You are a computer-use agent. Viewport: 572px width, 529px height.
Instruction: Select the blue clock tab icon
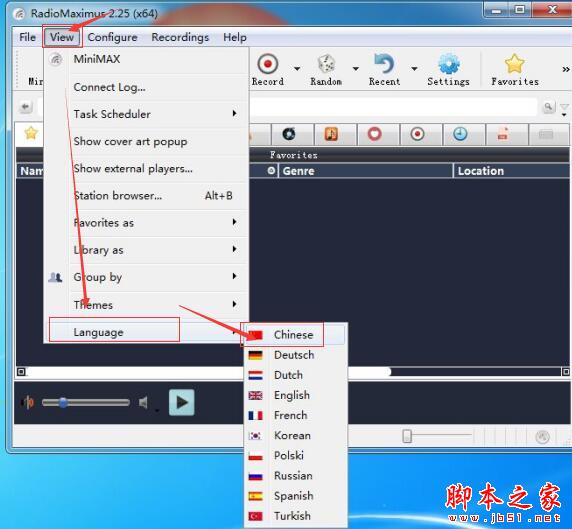[x=460, y=134]
